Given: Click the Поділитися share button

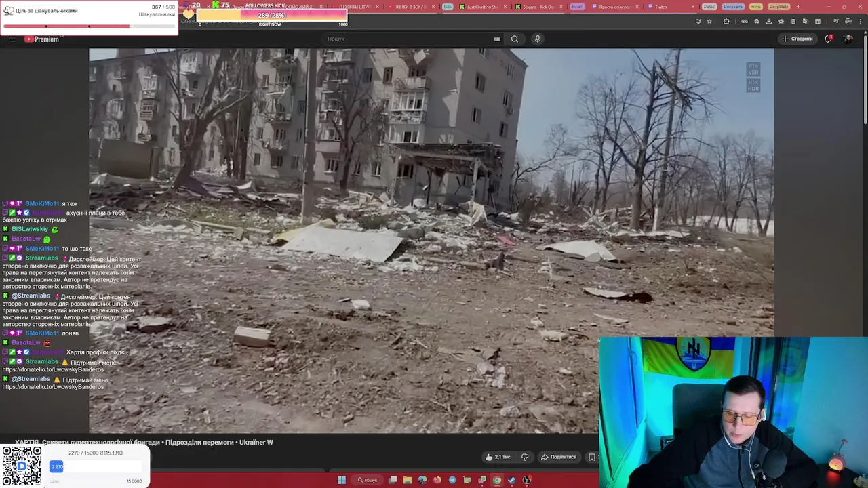Looking at the screenshot, I should point(559,457).
